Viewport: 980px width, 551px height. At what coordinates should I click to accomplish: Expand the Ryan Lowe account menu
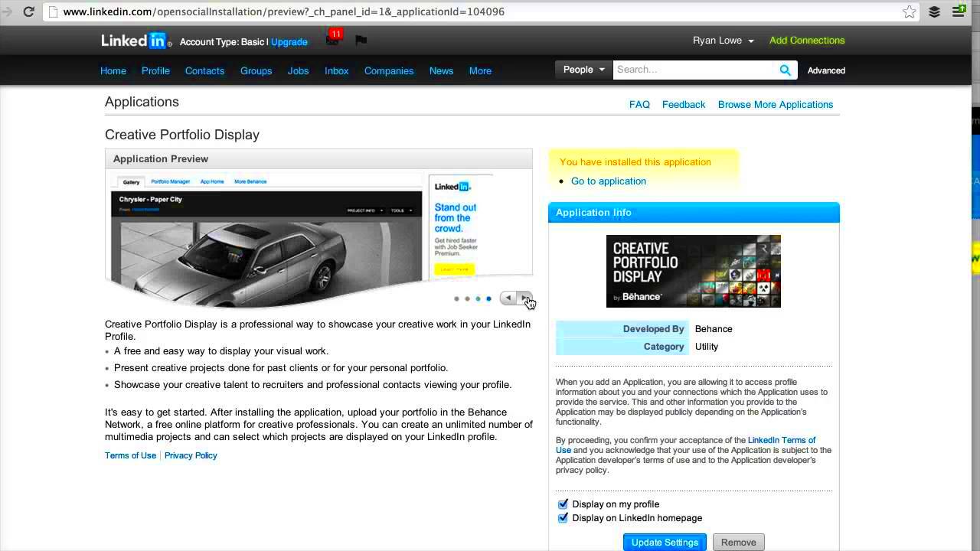[723, 40]
